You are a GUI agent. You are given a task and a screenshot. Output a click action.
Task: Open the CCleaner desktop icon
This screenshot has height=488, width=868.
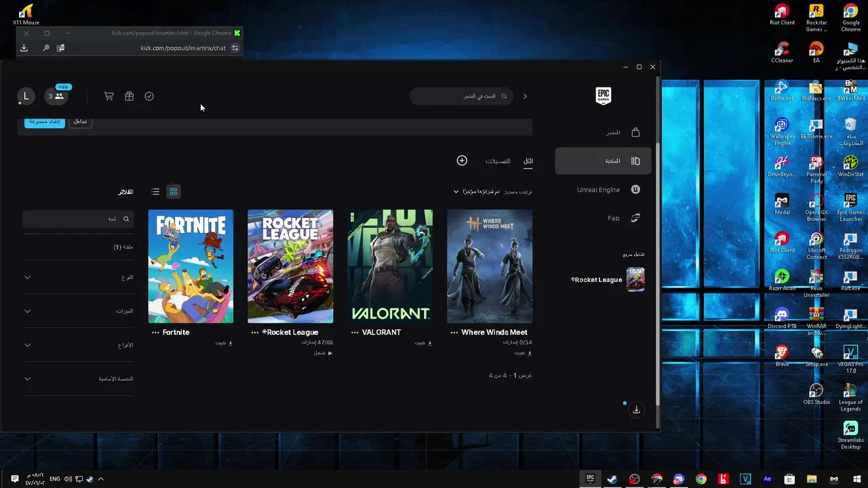pos(782,53)
